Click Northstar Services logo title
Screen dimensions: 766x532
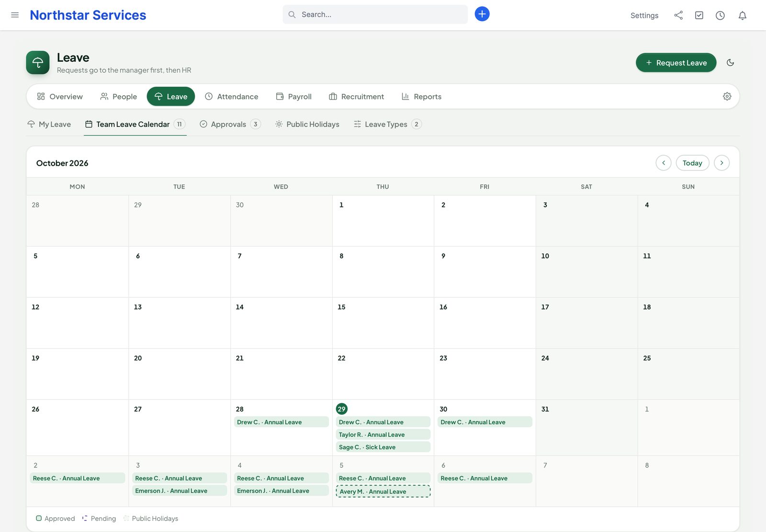pyautogui.click(x=88, y=15)
